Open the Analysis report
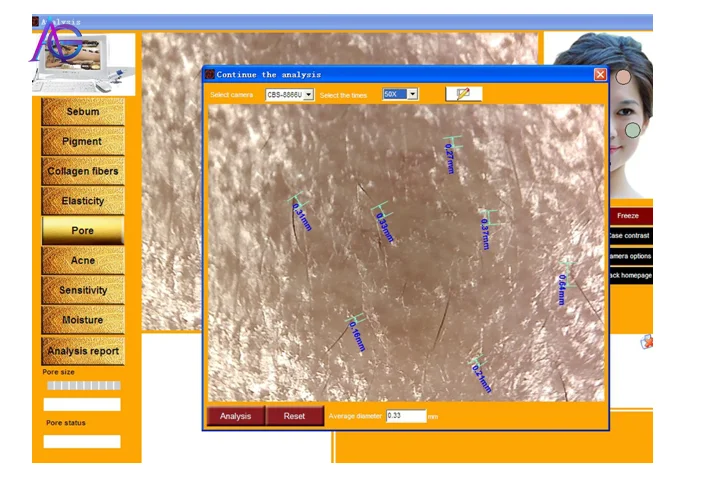 [x=83, y=351]
